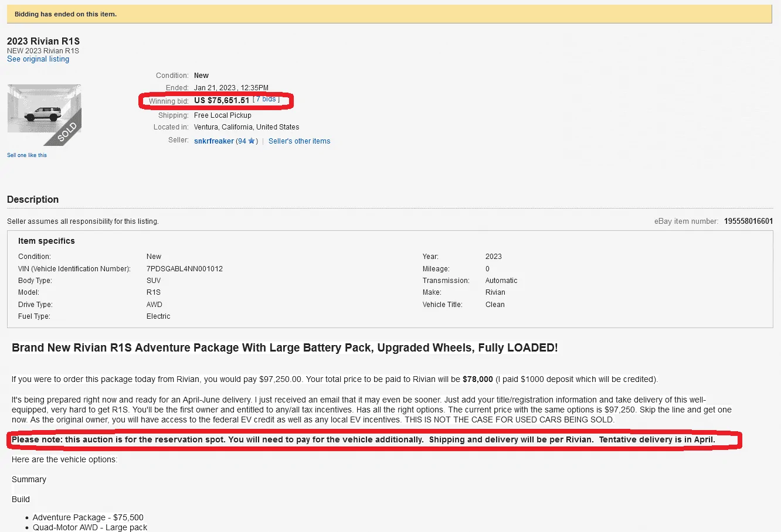This screenshot has width=781, height=532.
Task: Click the ended date 'Jan 21, 2023, 12:35PM'
Action: [231, 88]
